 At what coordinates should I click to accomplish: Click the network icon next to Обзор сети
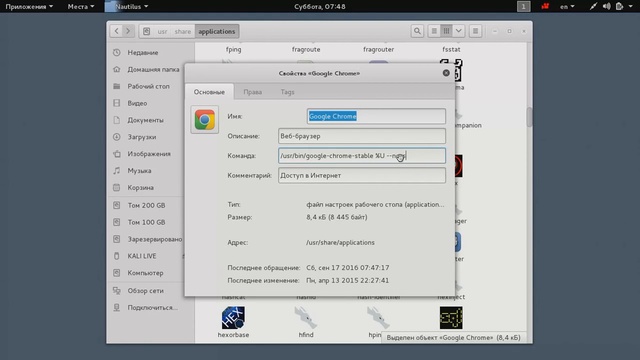pos(117,291)
